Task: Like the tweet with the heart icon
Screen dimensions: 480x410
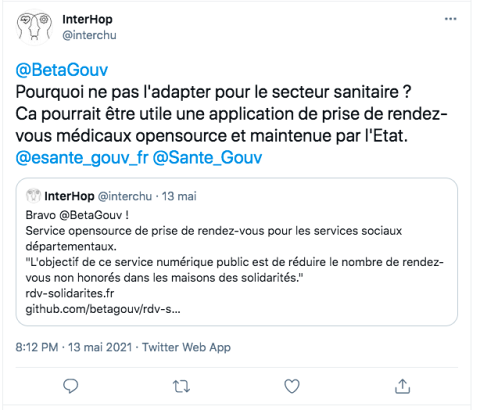Action: 292,386
